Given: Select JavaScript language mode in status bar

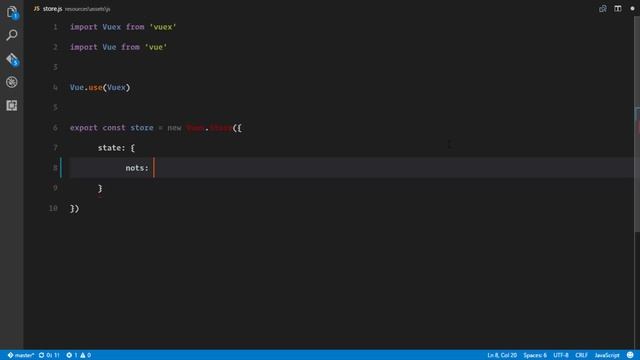Looking at the screenshot, I should point(607,355).
